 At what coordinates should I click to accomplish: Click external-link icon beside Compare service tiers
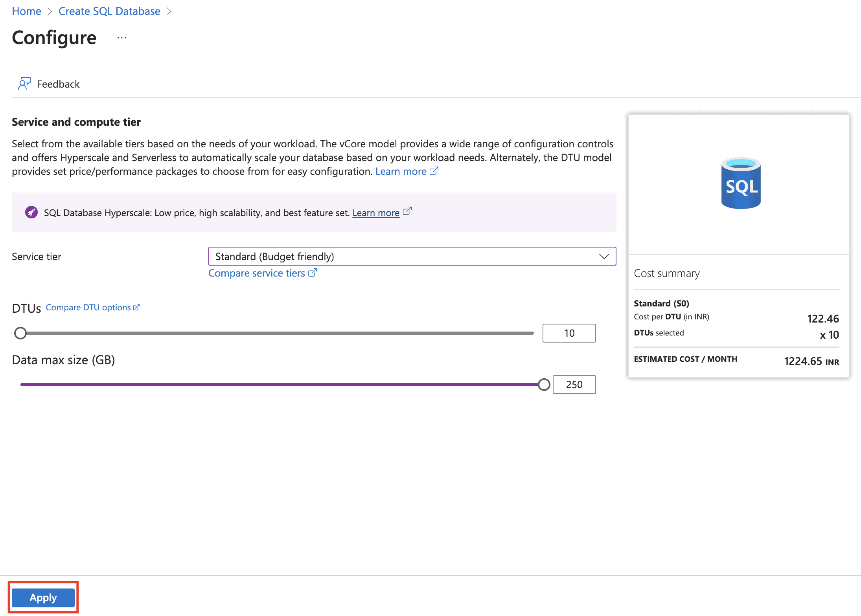(313, 273)
